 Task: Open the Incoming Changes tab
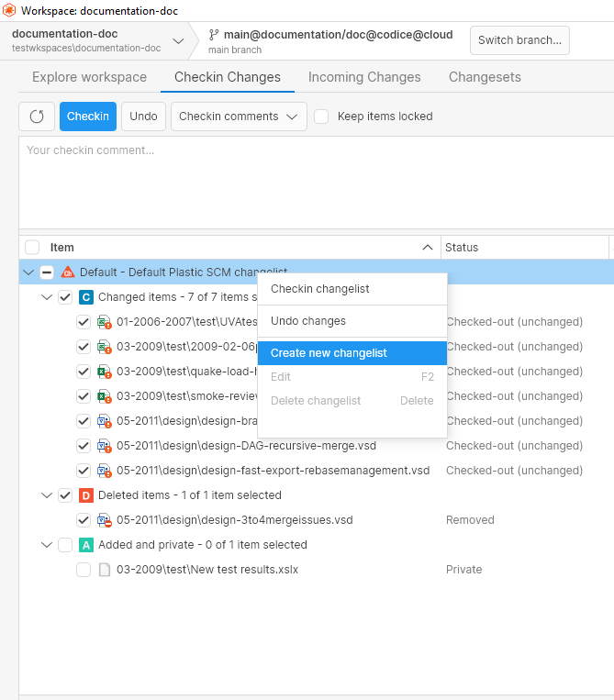click(x=364, y=77)
